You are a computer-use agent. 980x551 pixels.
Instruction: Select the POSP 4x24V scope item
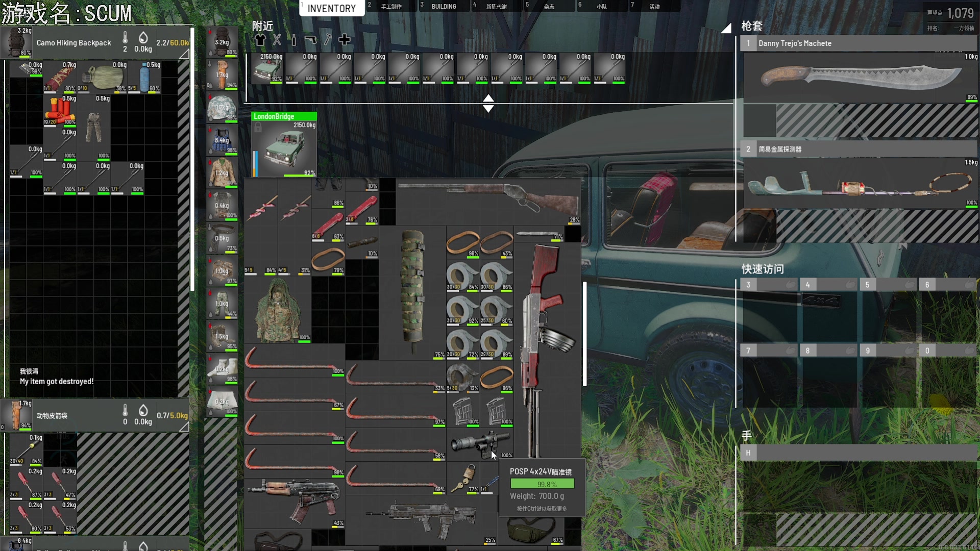(480, 443)
